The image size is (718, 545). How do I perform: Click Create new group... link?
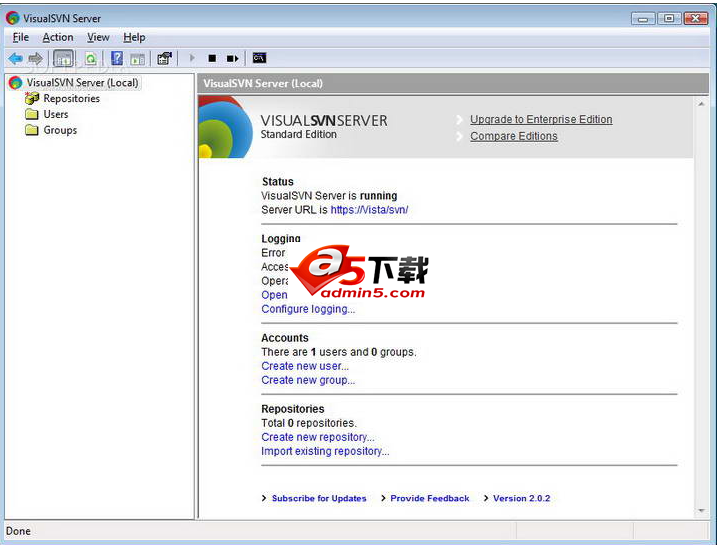[x=308, y=380]
